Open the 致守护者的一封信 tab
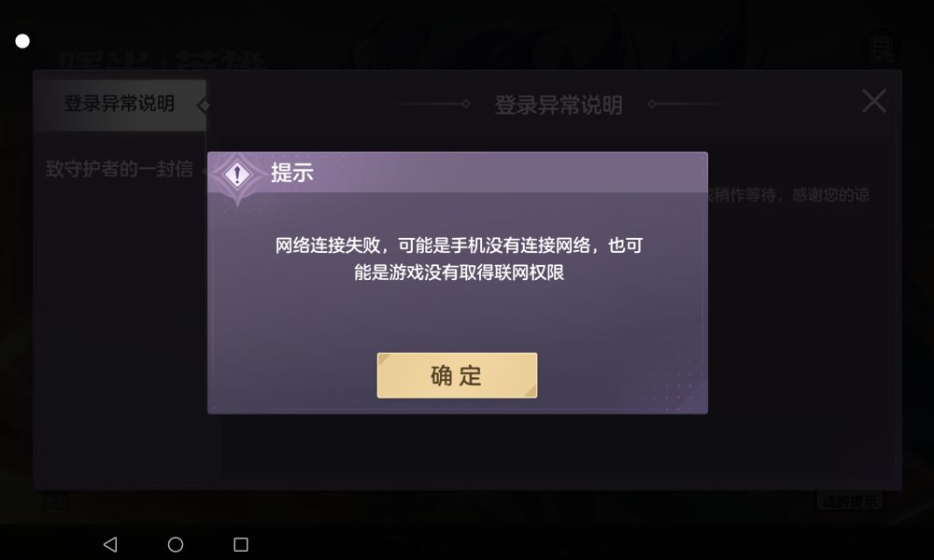934x560 pixels. click(120, 169)
